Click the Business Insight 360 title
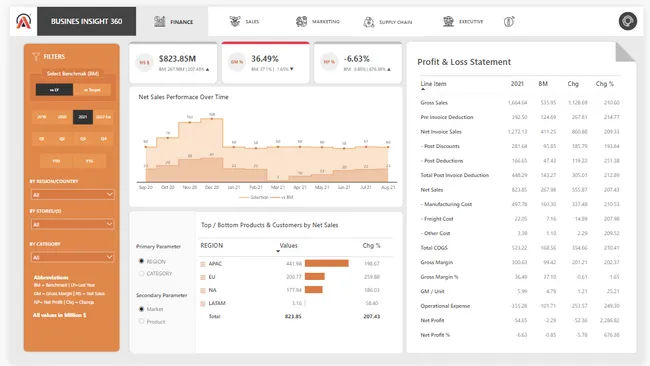The height and width of the screenshot is (366, 650). click(x=86, y=21)
